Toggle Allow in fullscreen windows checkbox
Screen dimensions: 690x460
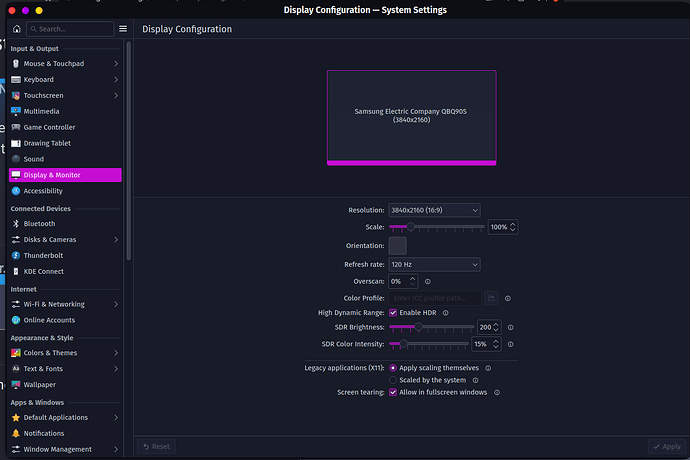pyautogui.click(x=393, y=392)
